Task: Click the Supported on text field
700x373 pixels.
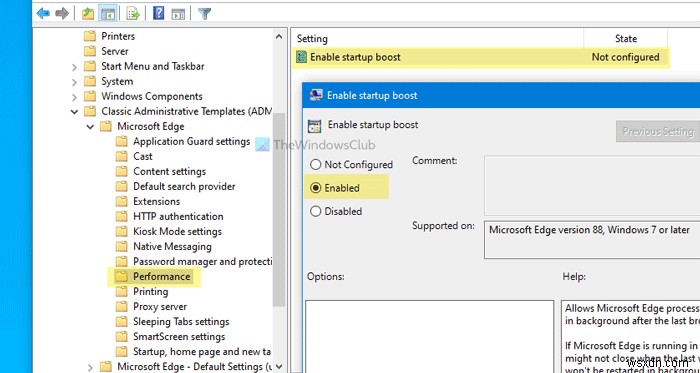Action: [x=592, y=240]
